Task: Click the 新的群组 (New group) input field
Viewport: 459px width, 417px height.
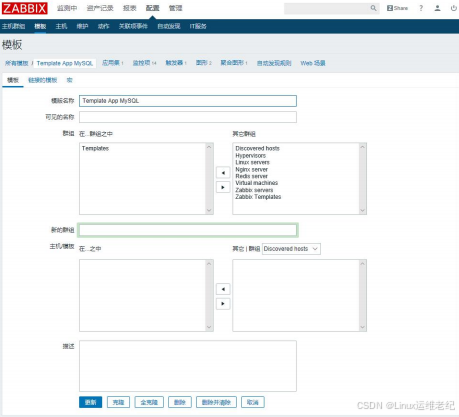Action: click(188, 230)
